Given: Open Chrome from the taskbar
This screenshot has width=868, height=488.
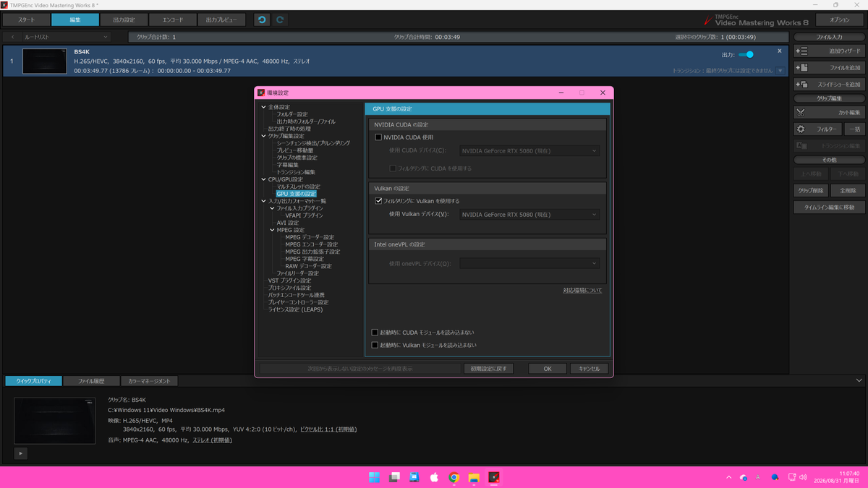Looking at the screenshot, I should point(454,477).
